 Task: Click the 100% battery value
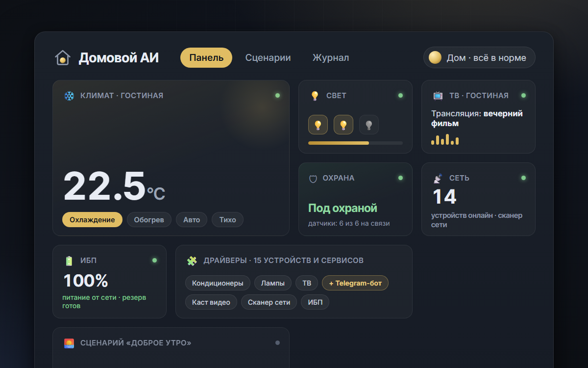coord(86,281)
